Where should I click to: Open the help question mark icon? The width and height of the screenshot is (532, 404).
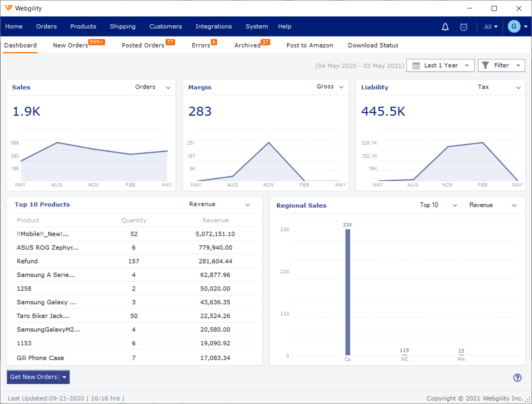point(517,378)
